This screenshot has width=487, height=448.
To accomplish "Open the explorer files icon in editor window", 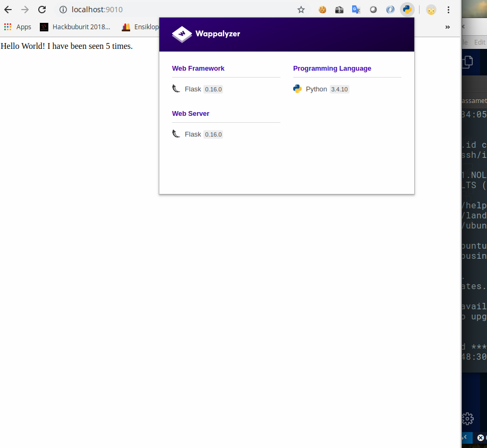I will 467,62.
